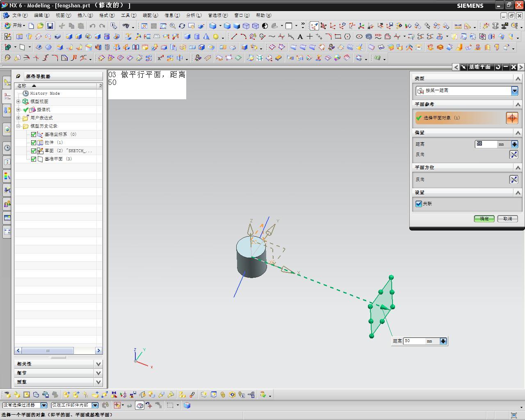The width and height of the screenshot is (525, 420).
Task: Click the WCS dynamics icon
Action: click(x=323, y=26)
